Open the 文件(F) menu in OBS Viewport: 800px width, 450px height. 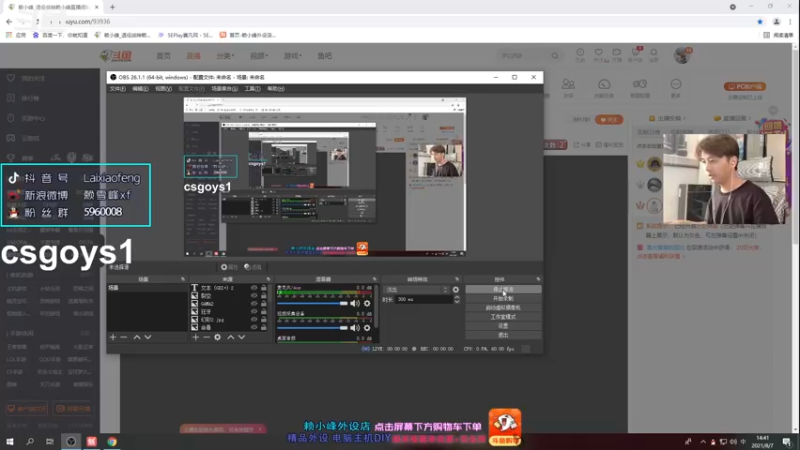tap(117, 89)
